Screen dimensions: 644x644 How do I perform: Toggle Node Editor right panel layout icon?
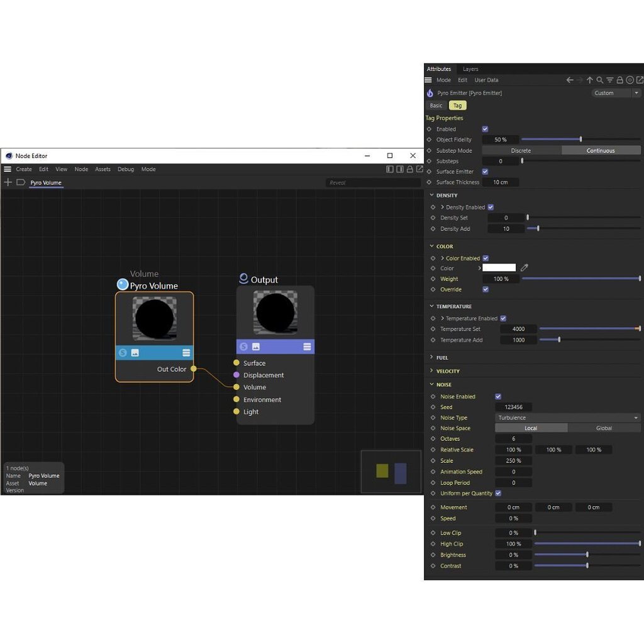click(399, 169)
